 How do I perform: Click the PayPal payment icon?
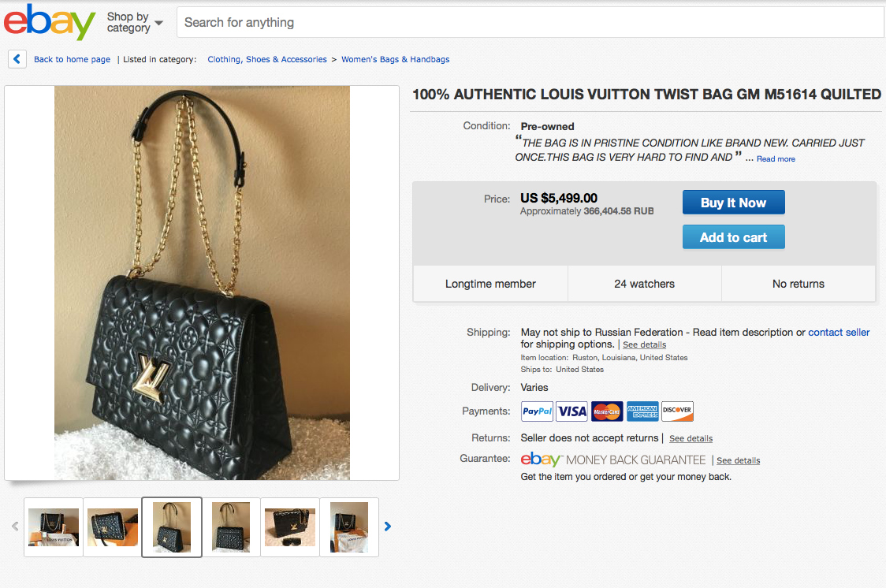pos(537,411)
